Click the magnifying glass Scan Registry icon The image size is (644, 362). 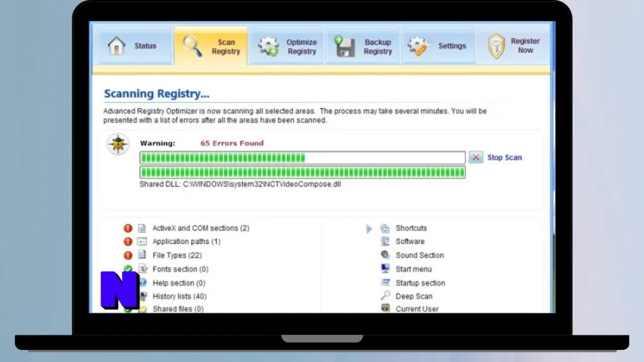(192, 46)
